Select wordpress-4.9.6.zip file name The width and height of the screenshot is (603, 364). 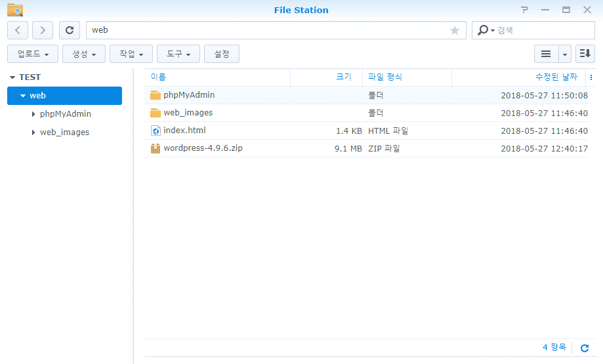tap(203, 148)
